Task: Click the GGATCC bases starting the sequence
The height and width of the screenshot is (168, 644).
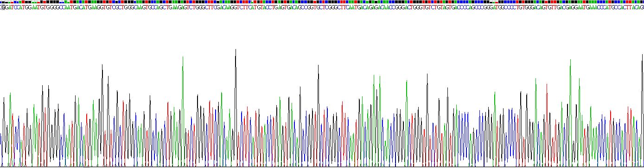Action: [x=10, y=8]
